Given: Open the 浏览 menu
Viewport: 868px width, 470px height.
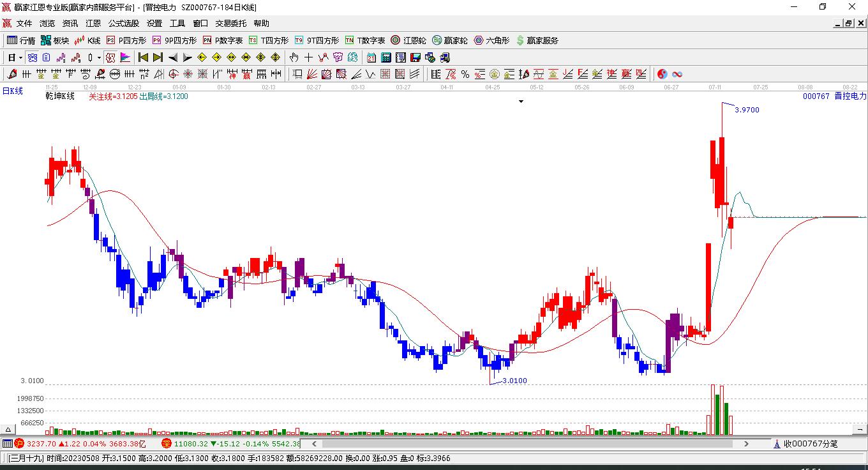Looking at the screenshot, I should click(x=47, y=24).
